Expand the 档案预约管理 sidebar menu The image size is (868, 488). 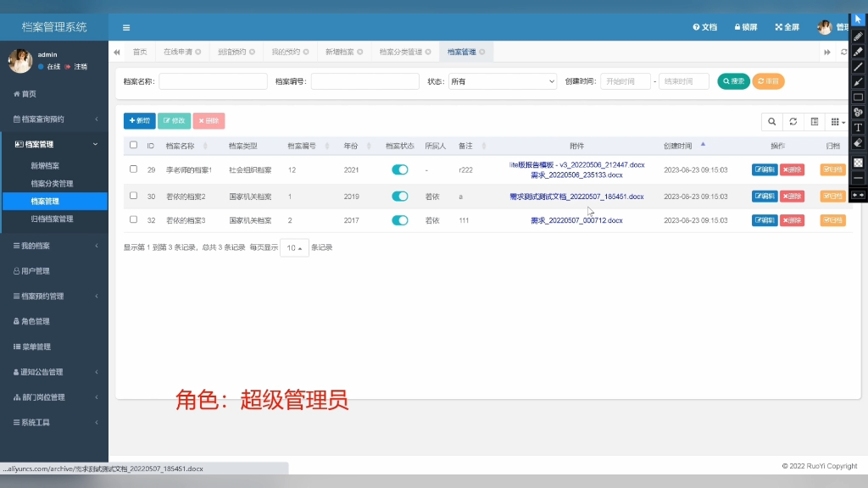click(x=54, y=296)
